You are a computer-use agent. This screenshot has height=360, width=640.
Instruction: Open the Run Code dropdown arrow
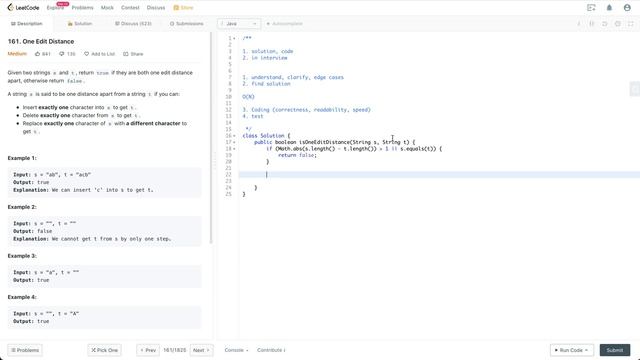point(587,350)
